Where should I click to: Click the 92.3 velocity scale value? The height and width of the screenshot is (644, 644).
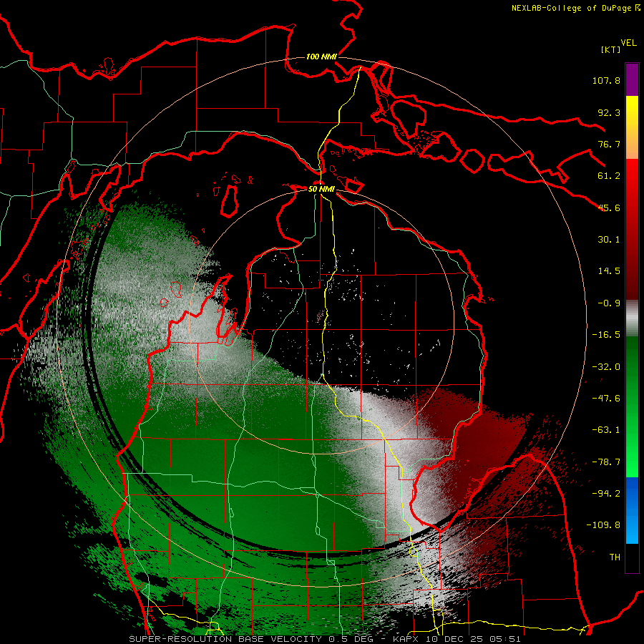(x=609, y=112)
